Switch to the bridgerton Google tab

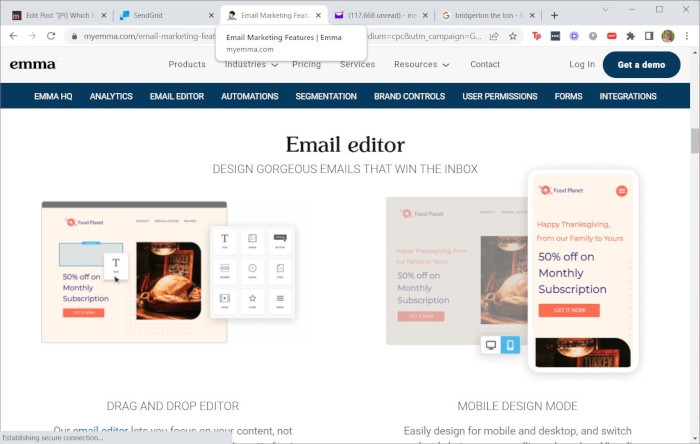[487, 15]
